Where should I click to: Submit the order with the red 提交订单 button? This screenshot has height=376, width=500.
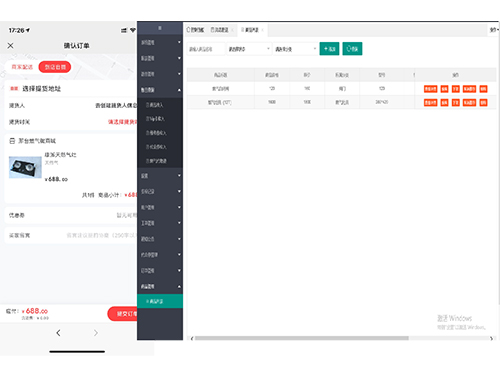(x=123, y=314)
